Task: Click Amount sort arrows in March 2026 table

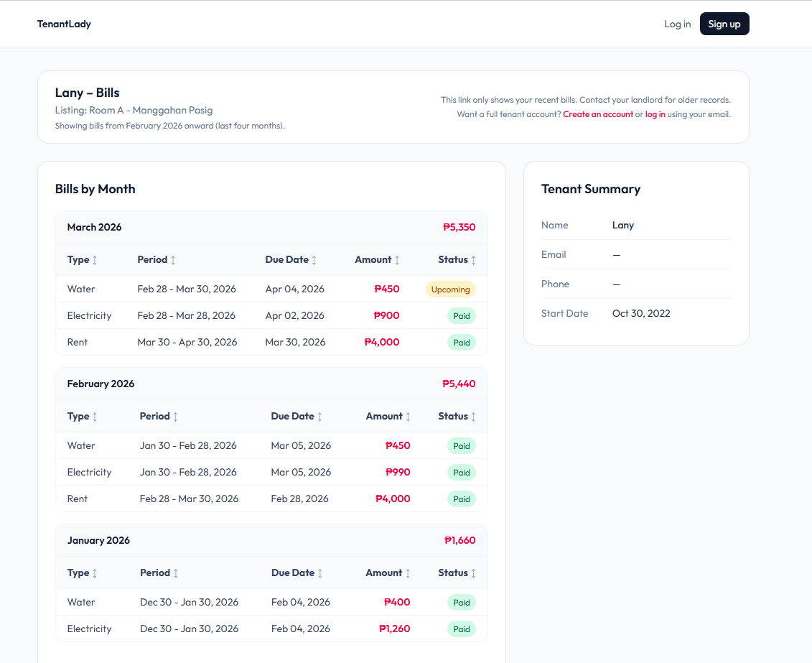Action: pos(397,260)
